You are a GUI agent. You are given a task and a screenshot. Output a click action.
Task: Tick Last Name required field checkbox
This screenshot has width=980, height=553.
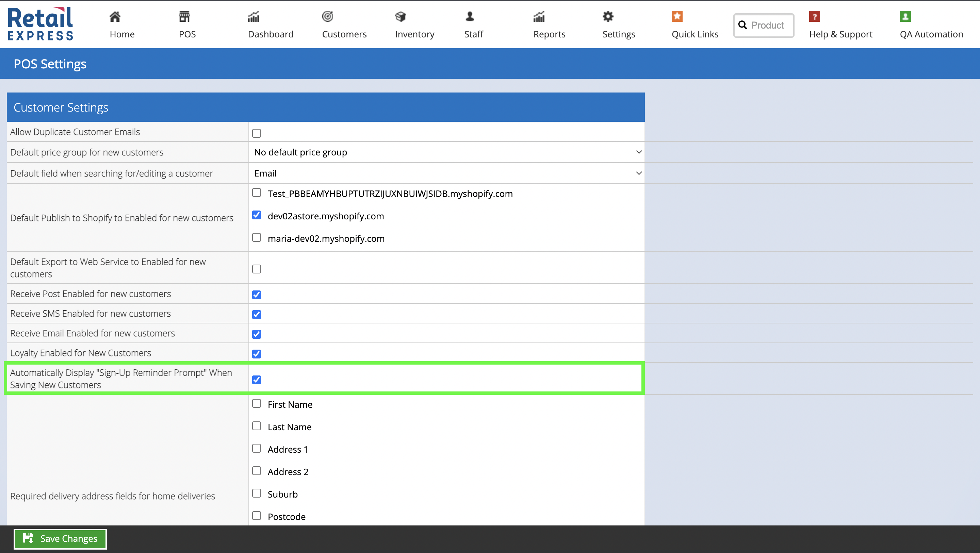[x=257, y=426]
